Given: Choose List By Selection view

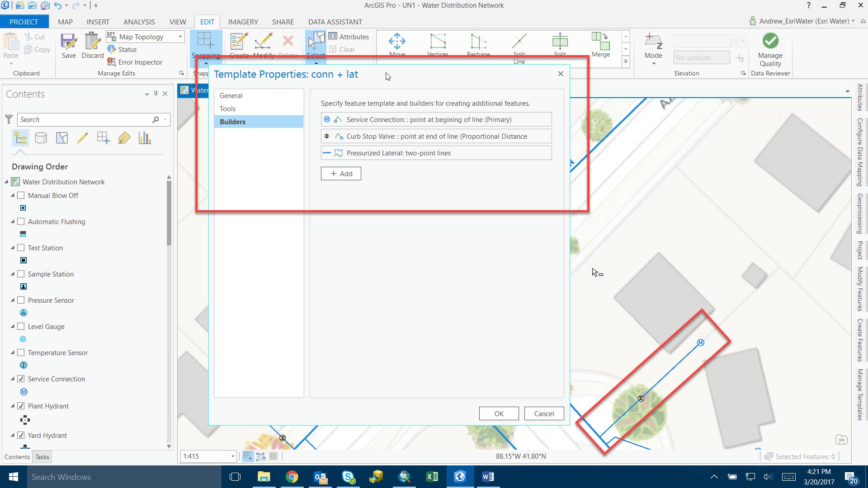Looking at the screenshot, I should [x=62, y=138].
